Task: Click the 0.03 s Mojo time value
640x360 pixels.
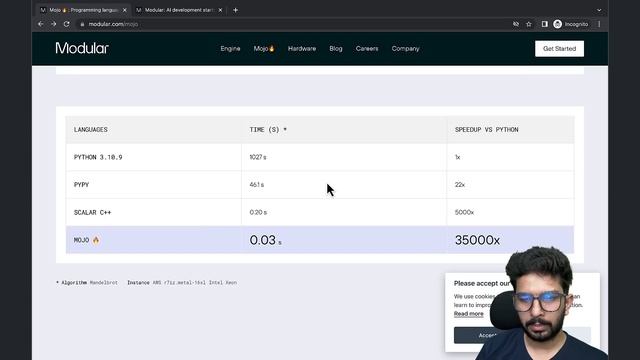Action: click(266, 240)
